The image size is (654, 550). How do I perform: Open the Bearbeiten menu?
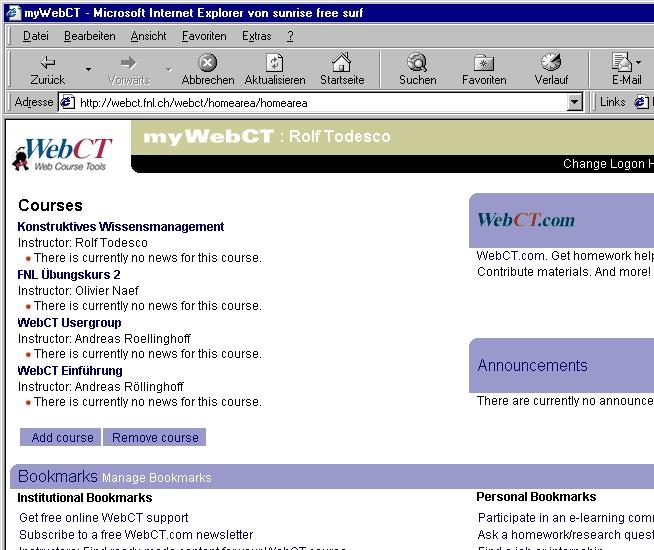90,36
